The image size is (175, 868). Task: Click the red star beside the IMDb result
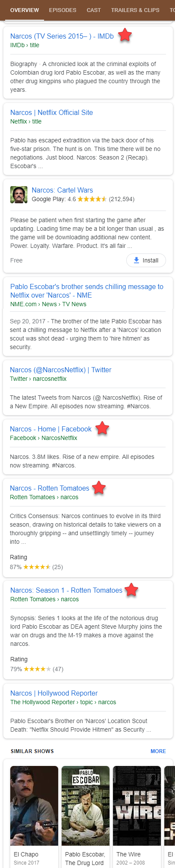[125, 35]
